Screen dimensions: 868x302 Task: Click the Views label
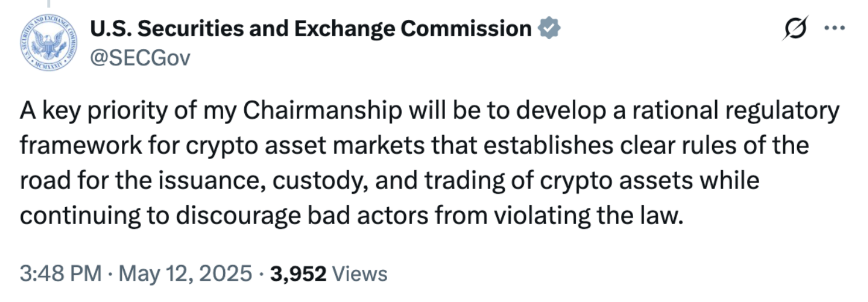tap(360, 273)
